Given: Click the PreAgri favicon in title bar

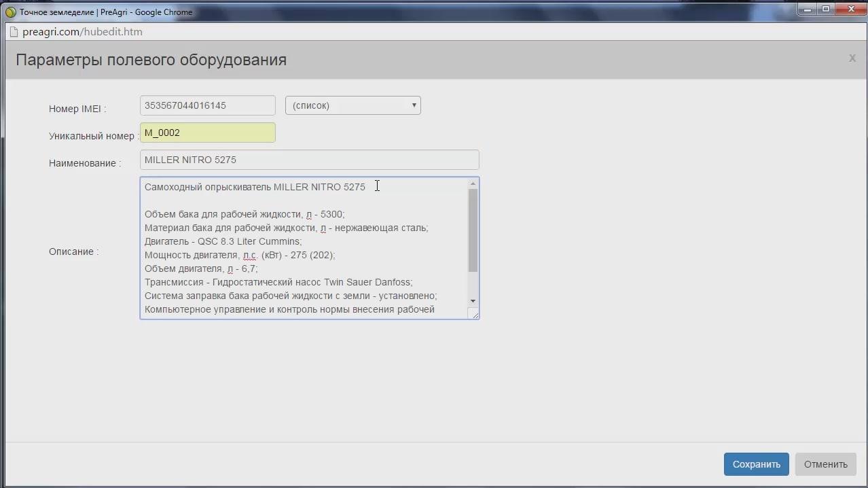Looking at the screenshot, I should coord(10,12).
